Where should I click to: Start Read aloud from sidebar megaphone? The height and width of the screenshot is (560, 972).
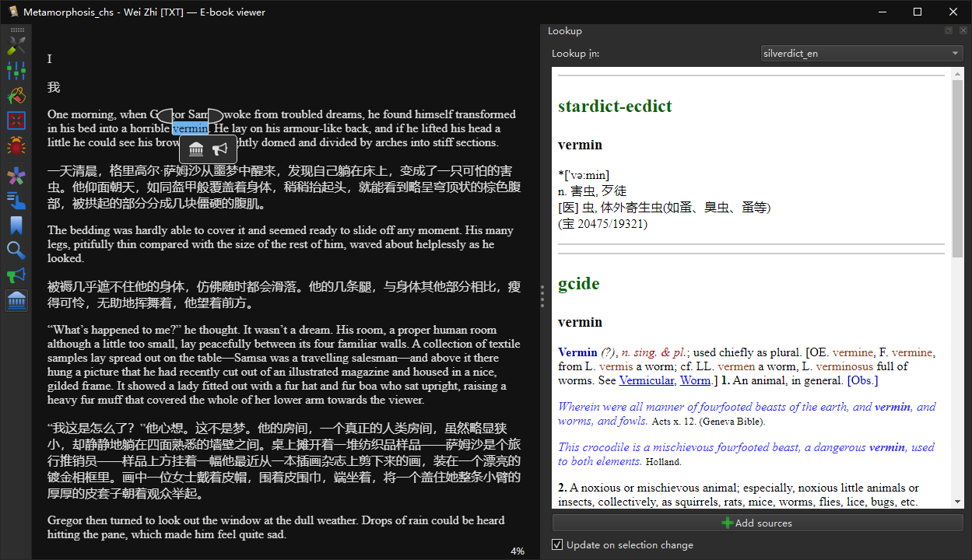(x=16, y=275)
